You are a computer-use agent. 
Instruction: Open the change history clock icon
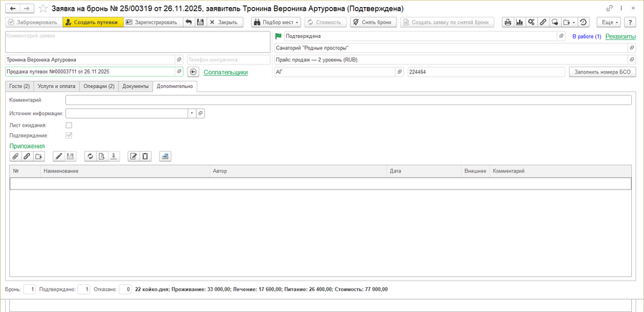(584, 22)
